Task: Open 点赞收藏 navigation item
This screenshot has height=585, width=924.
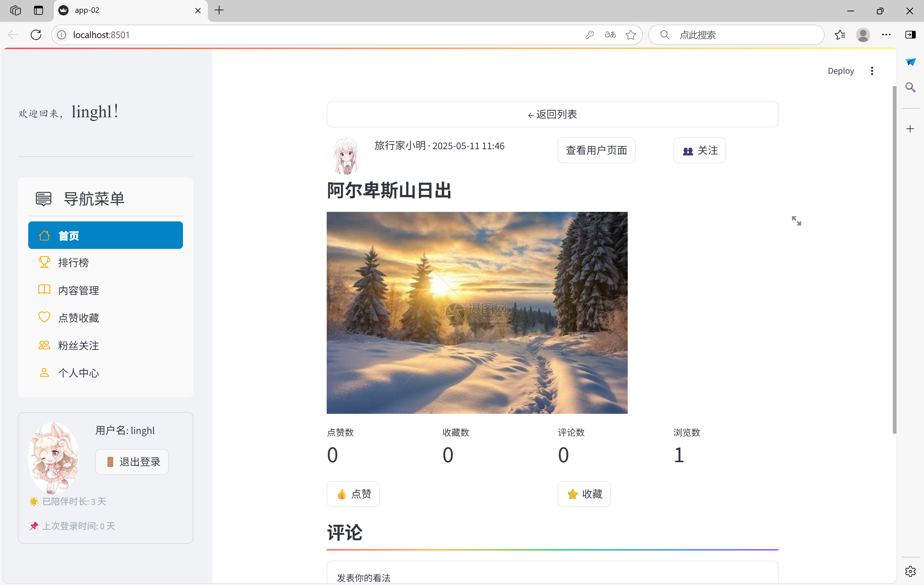Action: [x=78, y=318]
